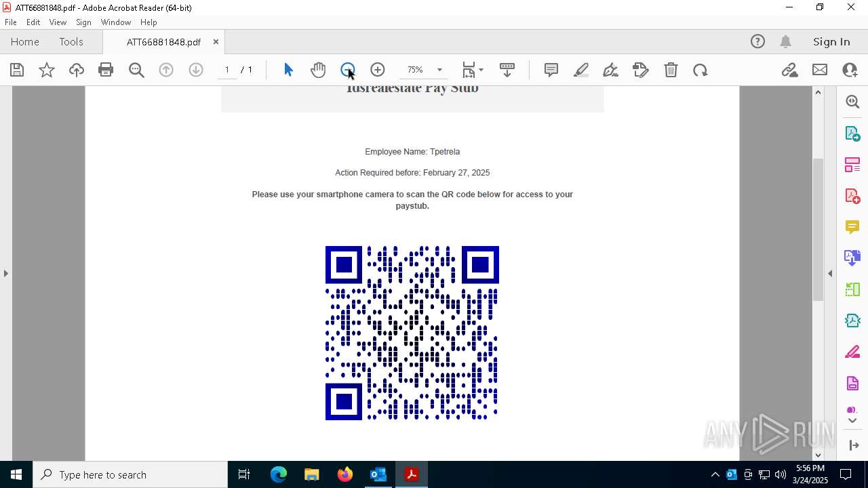The height and width of the screenshot is (488, 868).
Task: Select the ATT66881848.pdf document tab
Action: coord(163,42)
